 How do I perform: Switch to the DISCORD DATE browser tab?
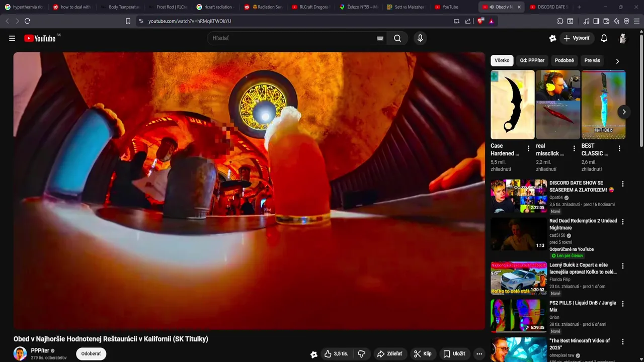548,7
